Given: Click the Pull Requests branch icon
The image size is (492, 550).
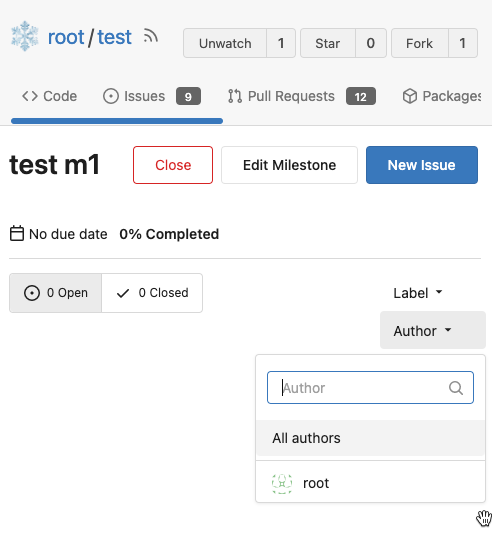Looking at the screenshot, I should click(235, 96).
